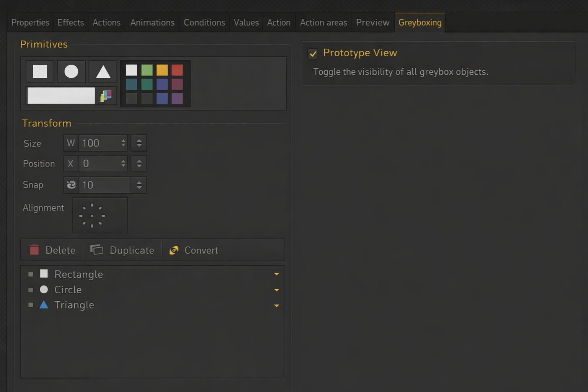Viewport: 588px width, 392px height.
Task: Click the Snap link icon
Action: click(71, 185)
